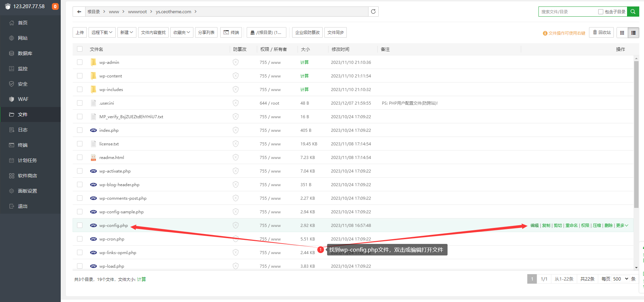Viewport: 644px width, 302px height.
Task: Check the wp-admin row checkbox
Action: click(x=80, y=62)
